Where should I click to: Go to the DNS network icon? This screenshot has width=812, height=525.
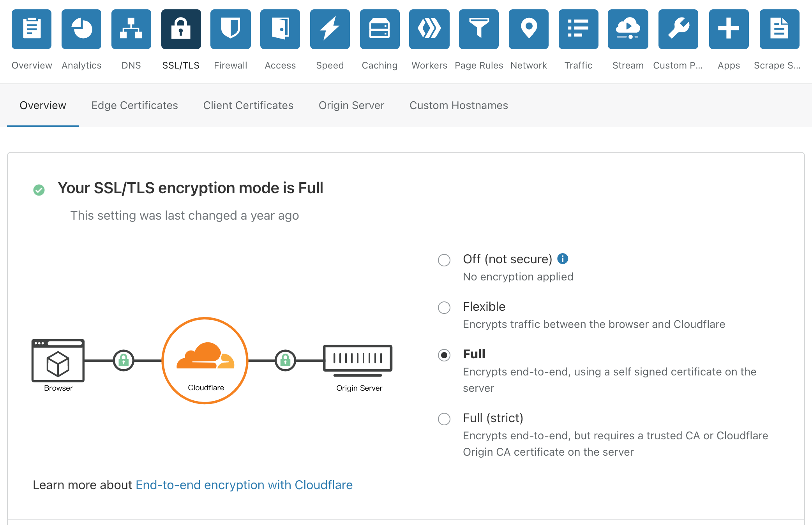click(131, 29)
